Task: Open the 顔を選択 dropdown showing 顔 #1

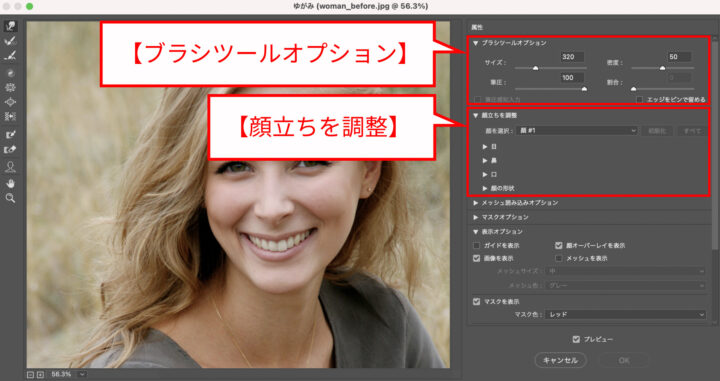Action: [x=577, y=131]
